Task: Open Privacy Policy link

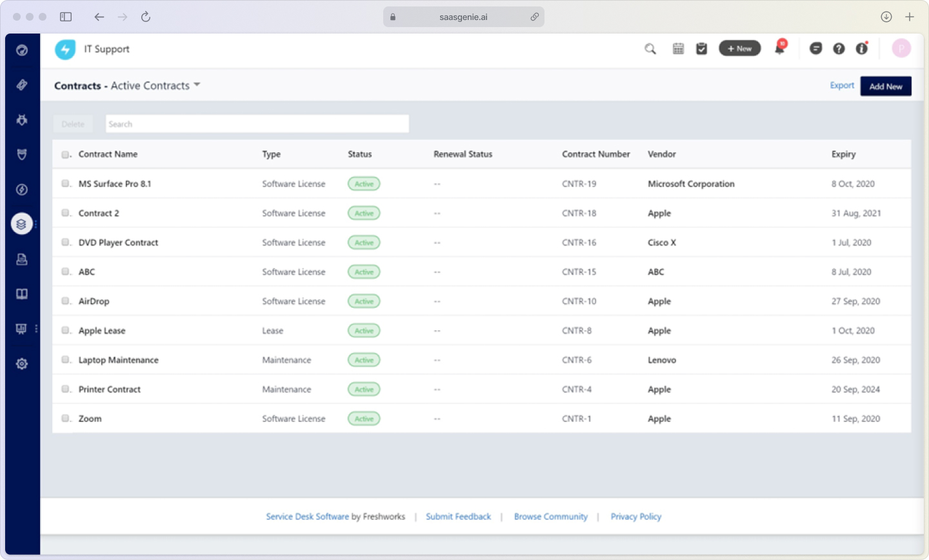Action: click(x=636, y=517)
